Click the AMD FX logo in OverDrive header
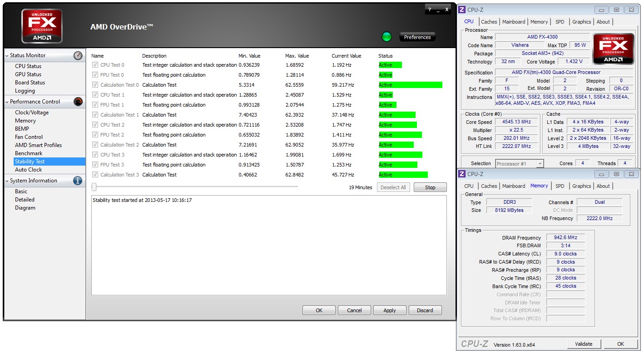The height and width of the screenshot is (353, 644). [x=42, y=26]
